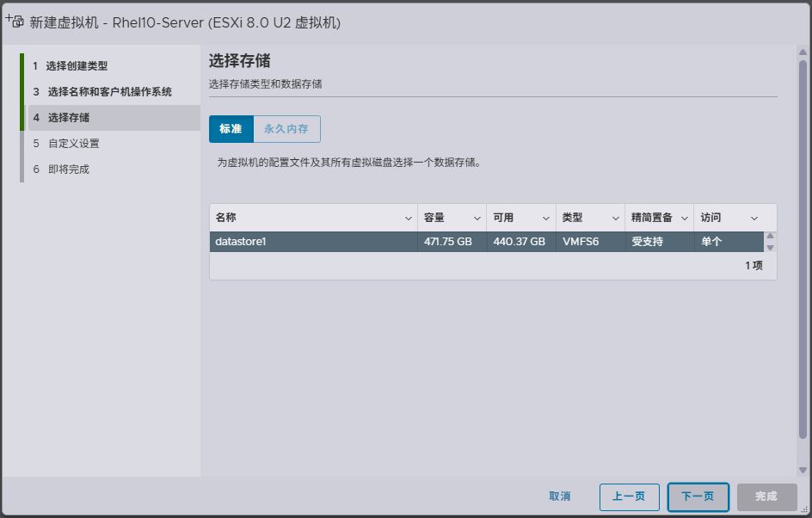Click the table scrollbar up arrow
Viewport: 812px width, 518px height.
(770, 237)
